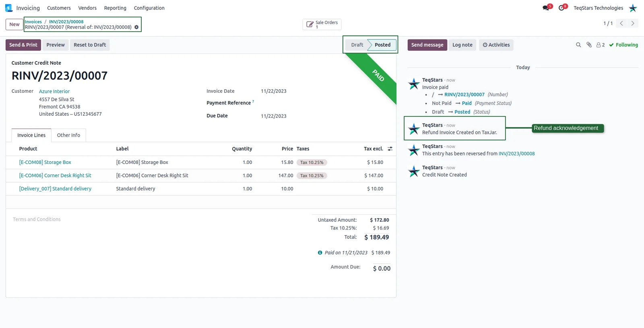Open the Configuration menu
Screen dimensions: 644x328
click(x=149, y=8)
